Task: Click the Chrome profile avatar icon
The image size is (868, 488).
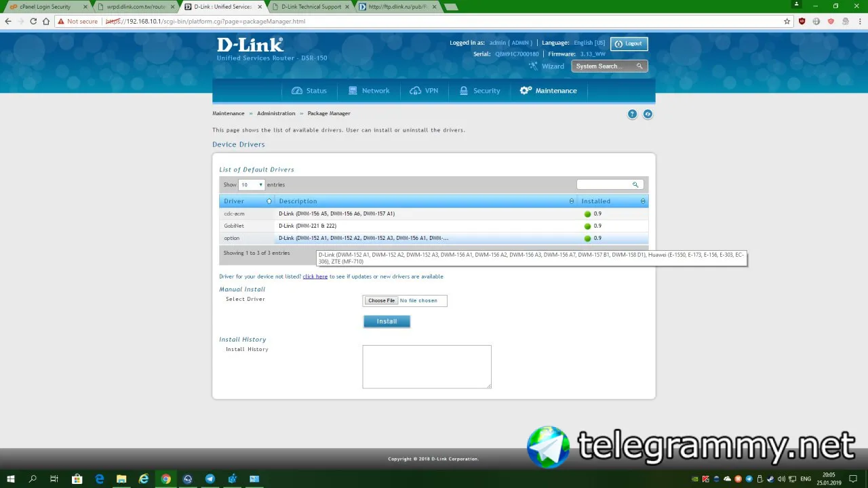Action: pyautogui.click(x=797, y=5)
